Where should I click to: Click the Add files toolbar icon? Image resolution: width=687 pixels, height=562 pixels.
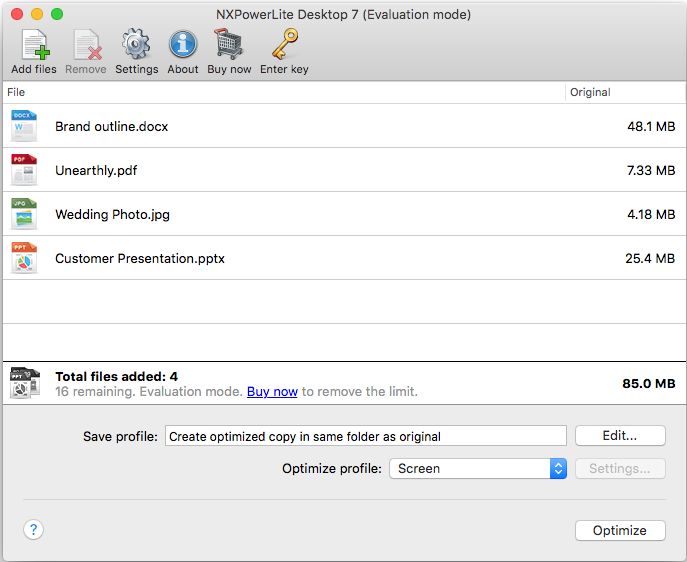[x=34, y=44]
